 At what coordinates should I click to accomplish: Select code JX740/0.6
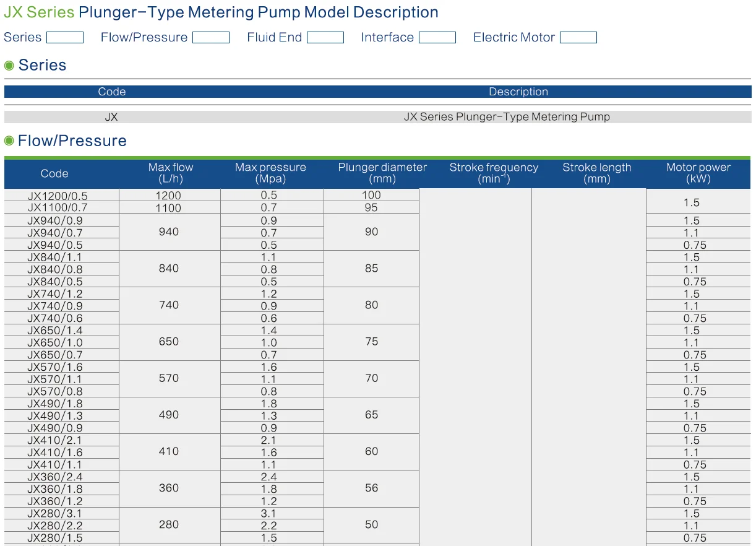click(62, 318)
